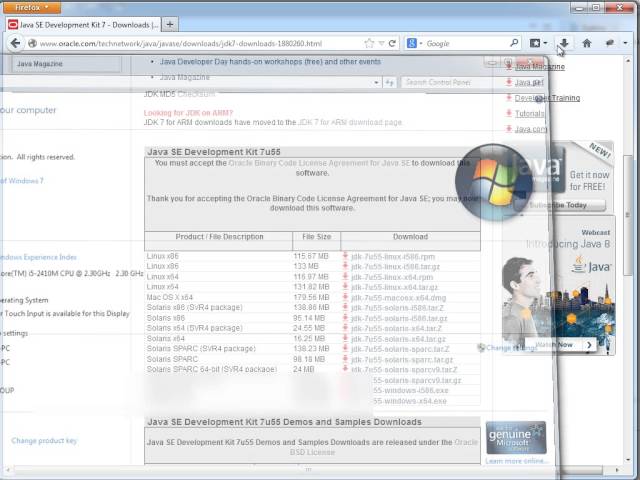Click the horizontal scrollbar at the page bottom
Screen dimensions: 640x480
click(309, 470)
